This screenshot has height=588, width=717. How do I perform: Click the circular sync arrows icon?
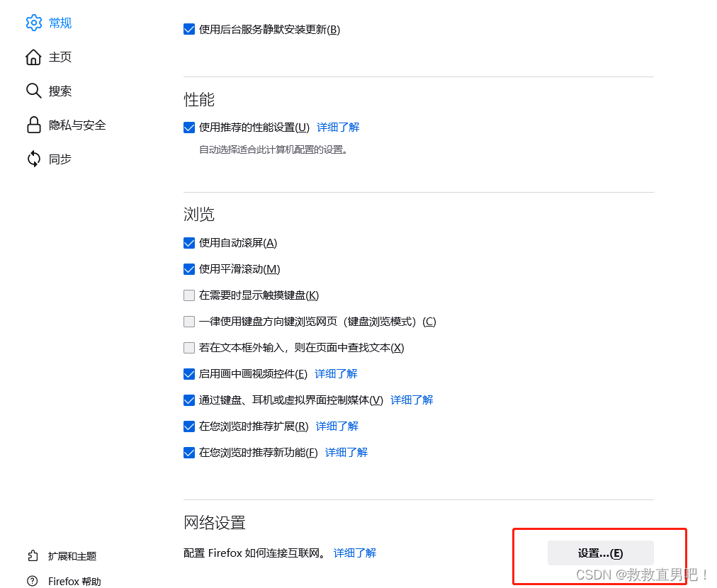click(33, 159)
